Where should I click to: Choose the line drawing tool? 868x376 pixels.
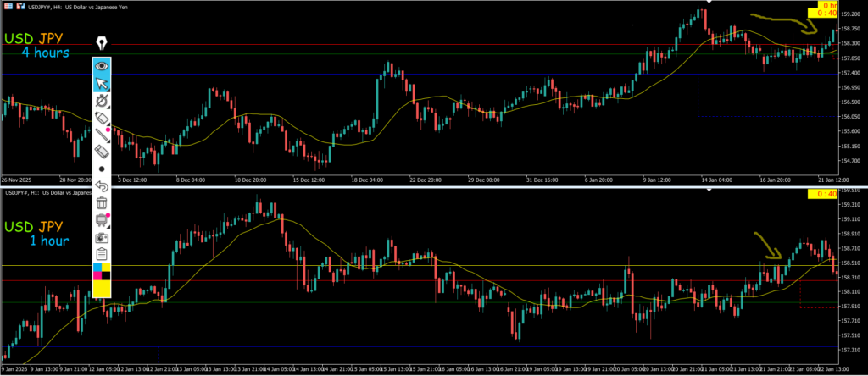coord(102,133)
